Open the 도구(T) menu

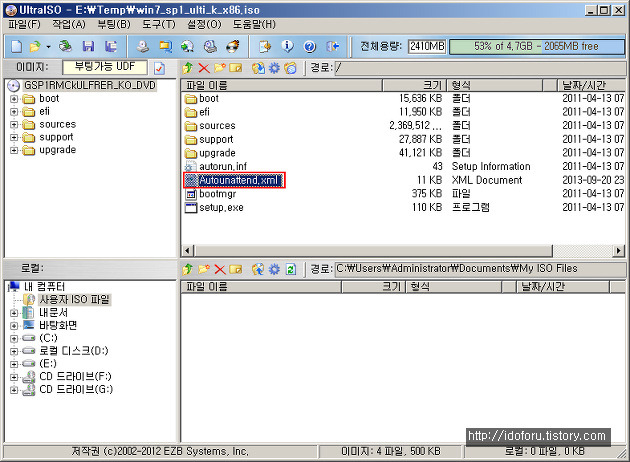coord(159,25)
